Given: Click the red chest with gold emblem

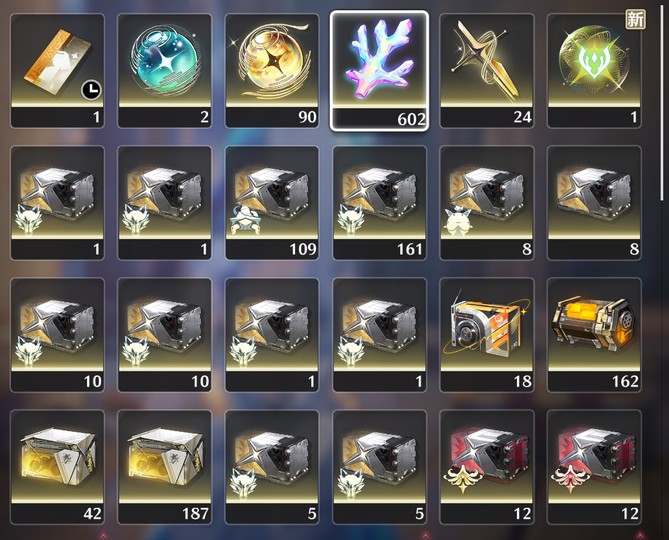Looking at the screenshot, I should click(x=487, y=467).
